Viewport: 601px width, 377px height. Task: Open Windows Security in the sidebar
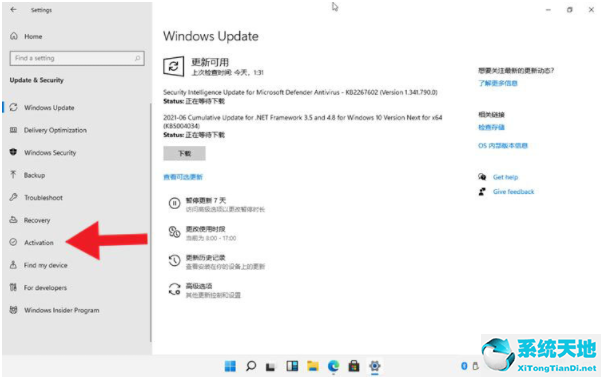(50, 152)
